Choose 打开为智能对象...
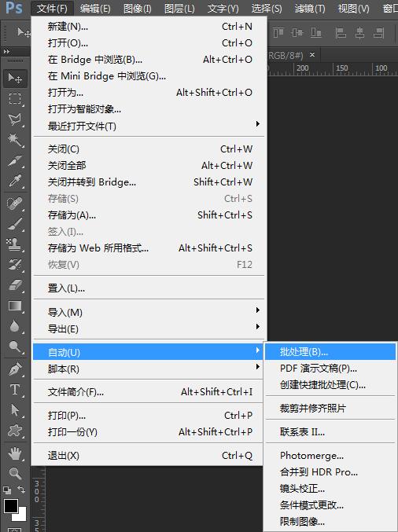The width and height of the screenshot is (398, 532). [149, 109]
